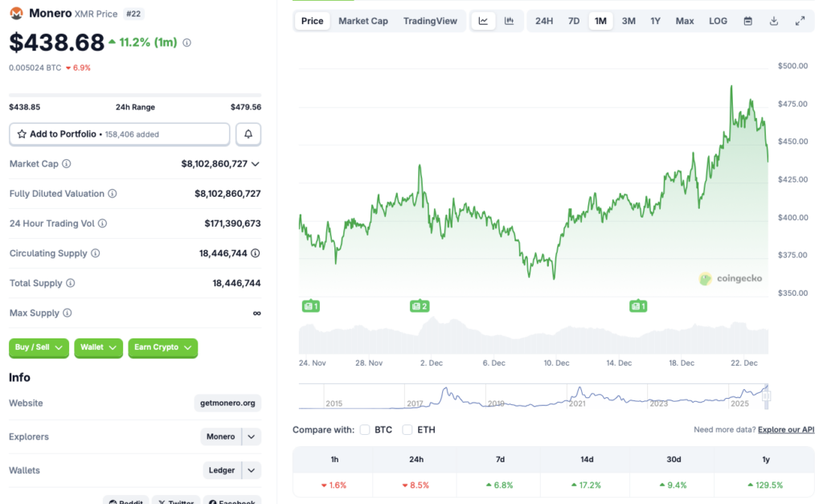Enable the BTC comparison checkbox
This screenshot has width=823, height=504.
tap(365, 430)
